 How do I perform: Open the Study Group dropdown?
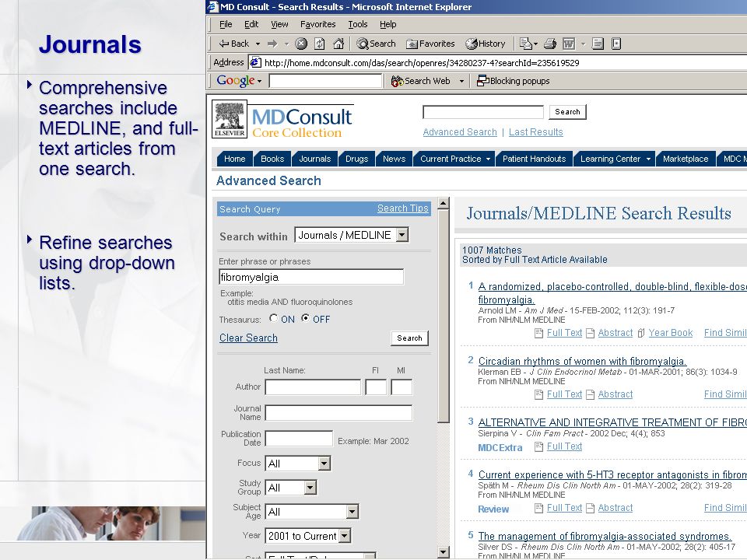tap(310, 488)
